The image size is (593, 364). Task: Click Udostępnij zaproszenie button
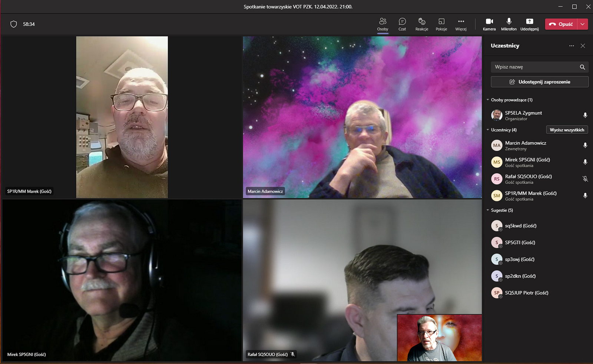[540, 82]
